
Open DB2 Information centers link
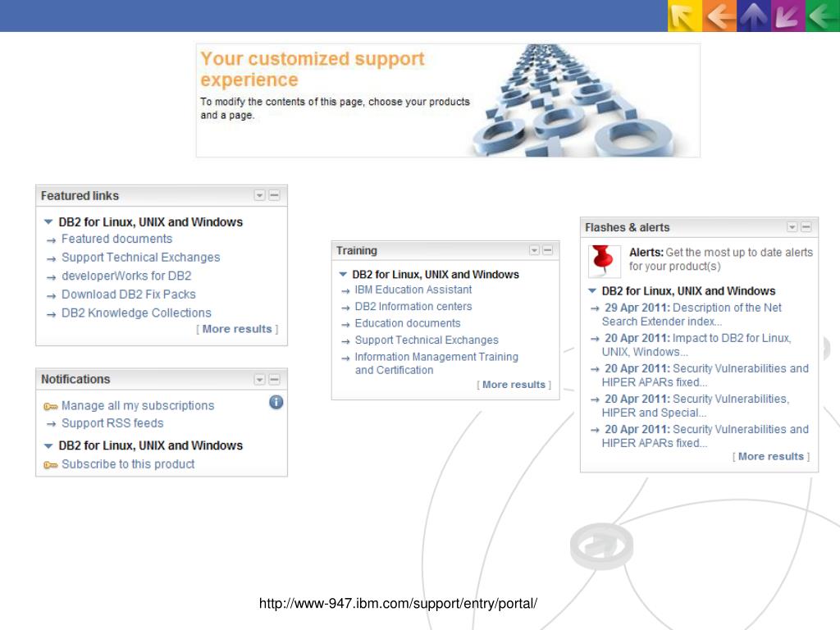coord(413,307)
